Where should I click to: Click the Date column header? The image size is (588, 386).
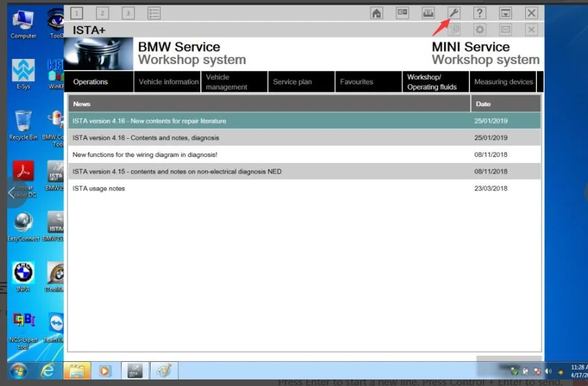[x=506, y=104]
